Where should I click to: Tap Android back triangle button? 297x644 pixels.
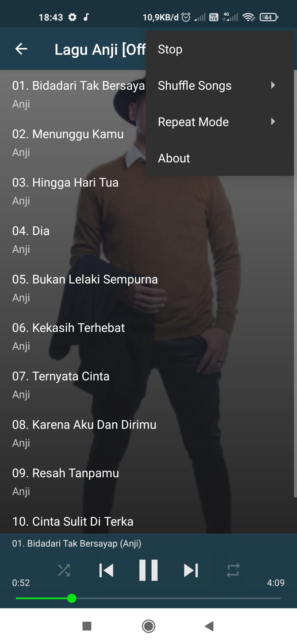pos(210,626)
